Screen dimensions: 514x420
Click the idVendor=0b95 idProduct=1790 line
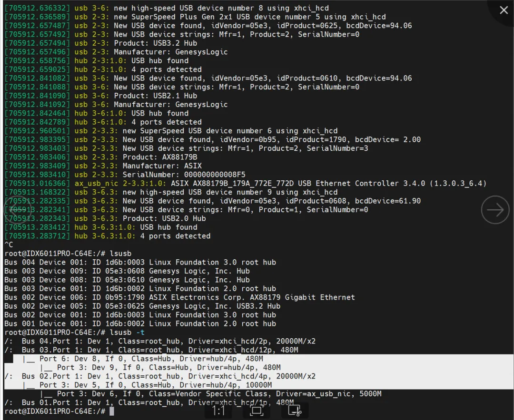[213, 139]
